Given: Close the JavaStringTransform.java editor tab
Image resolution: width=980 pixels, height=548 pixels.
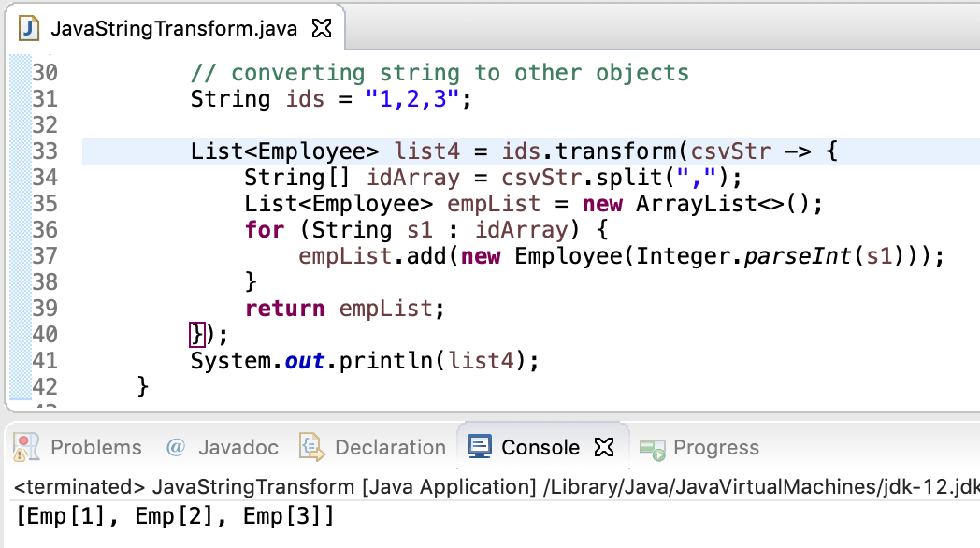Looking at the screenshot, I should point(321,27).
